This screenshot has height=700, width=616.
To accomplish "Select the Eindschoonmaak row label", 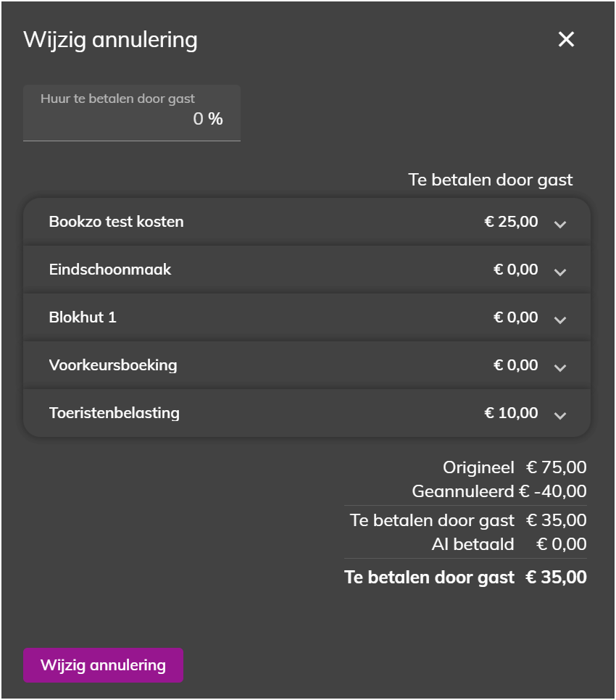I will [x=110, y=269].
